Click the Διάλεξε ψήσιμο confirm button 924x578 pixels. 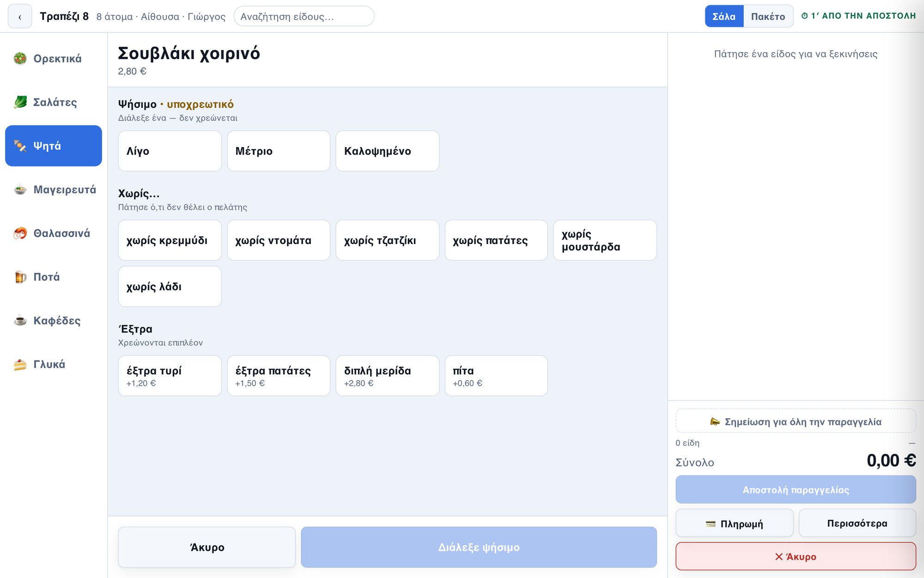(479, 547)
